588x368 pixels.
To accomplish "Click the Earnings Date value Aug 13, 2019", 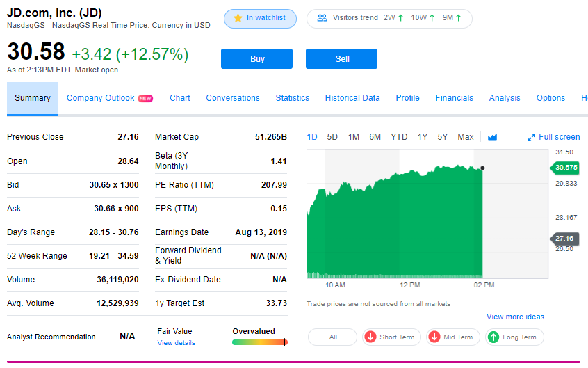I will (261, 232).
